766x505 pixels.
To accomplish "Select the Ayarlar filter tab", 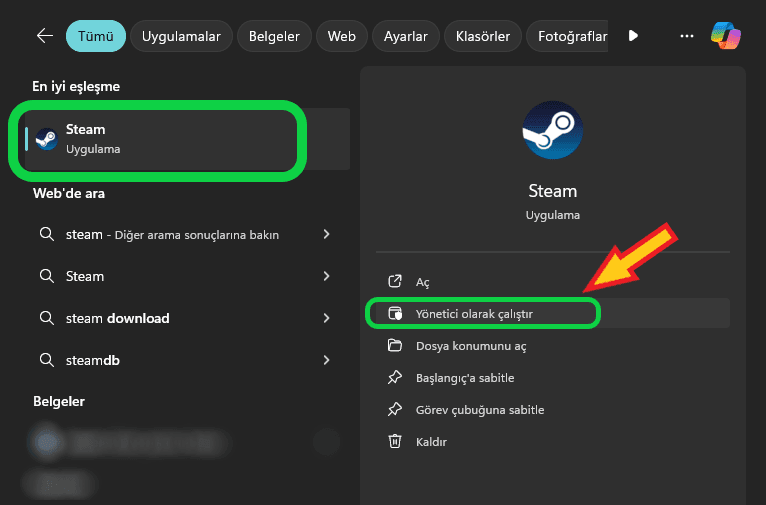I will [x=405, y=36].
